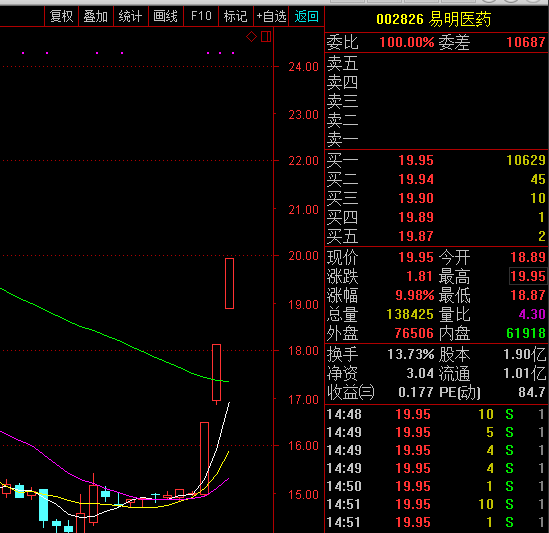The height and width of the screenshot is (533, 549).
Task: Click 流通 value 1.01亿
Action: [524, 373]
